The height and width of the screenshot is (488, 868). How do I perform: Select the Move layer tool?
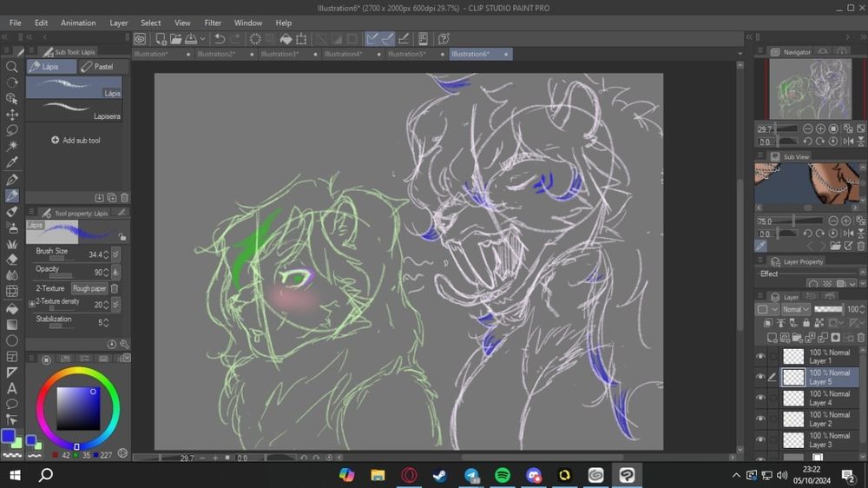tap(11, 115)
